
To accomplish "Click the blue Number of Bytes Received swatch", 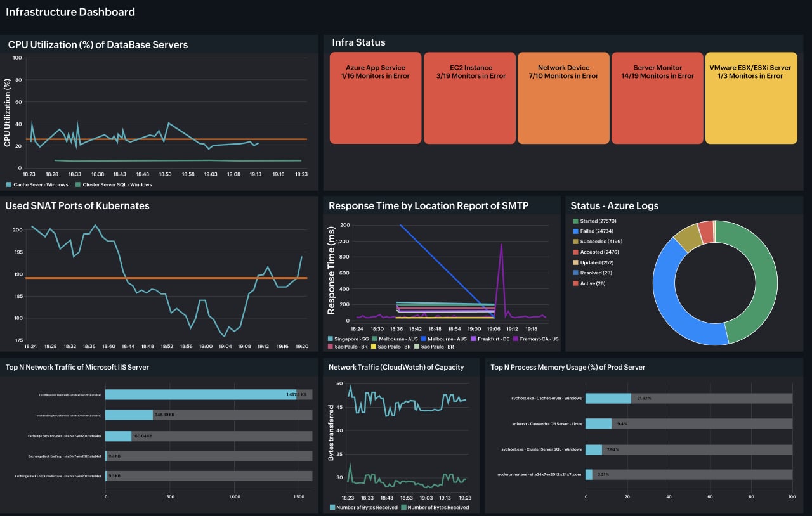I will tap(332, 508).
